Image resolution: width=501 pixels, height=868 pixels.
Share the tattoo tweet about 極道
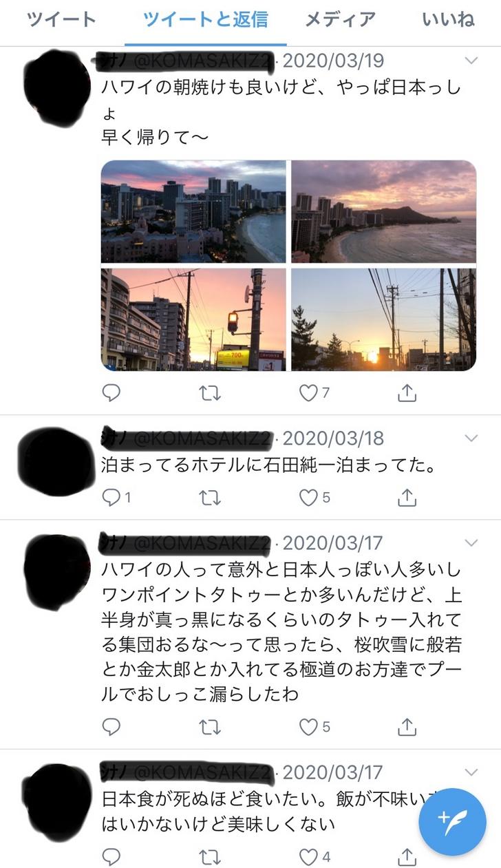click(x=407, y=726)
